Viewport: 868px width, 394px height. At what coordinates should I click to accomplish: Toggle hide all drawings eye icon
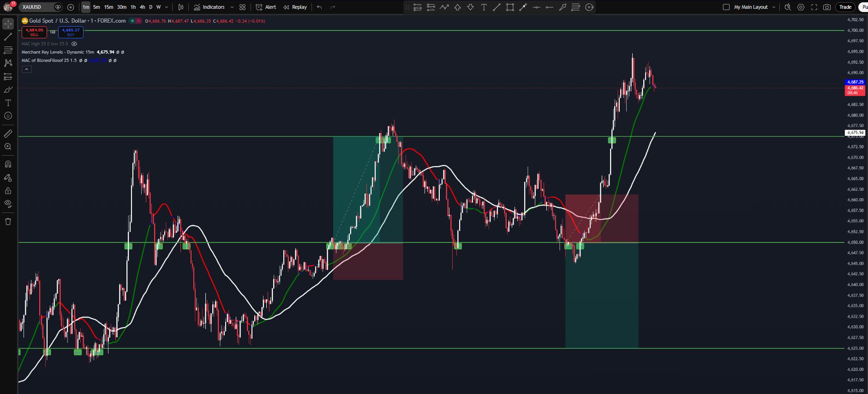(x=8, y=204)
